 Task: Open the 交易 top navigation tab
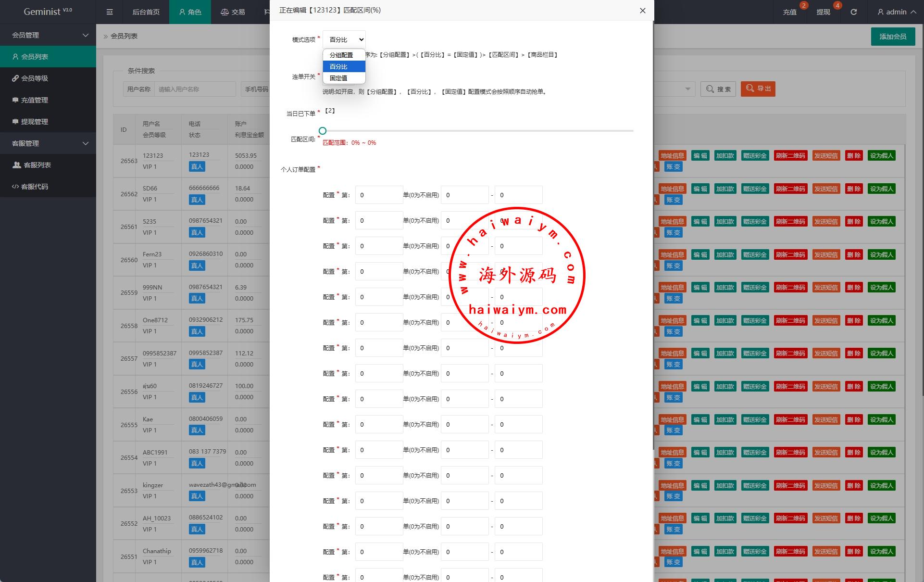233,12
